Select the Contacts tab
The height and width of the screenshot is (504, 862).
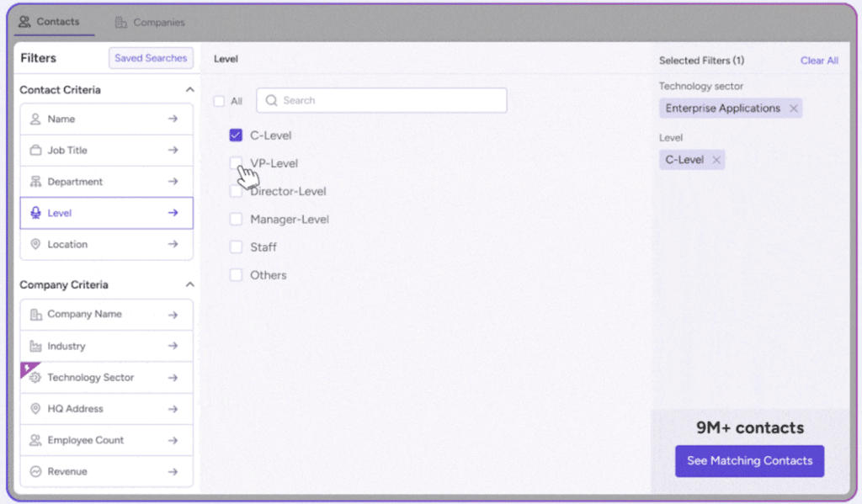coord(49,22)
